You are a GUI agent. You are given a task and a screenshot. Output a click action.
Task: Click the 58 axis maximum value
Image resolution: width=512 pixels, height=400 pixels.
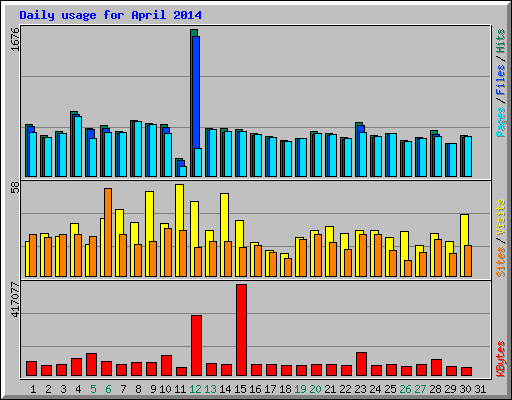15,188
